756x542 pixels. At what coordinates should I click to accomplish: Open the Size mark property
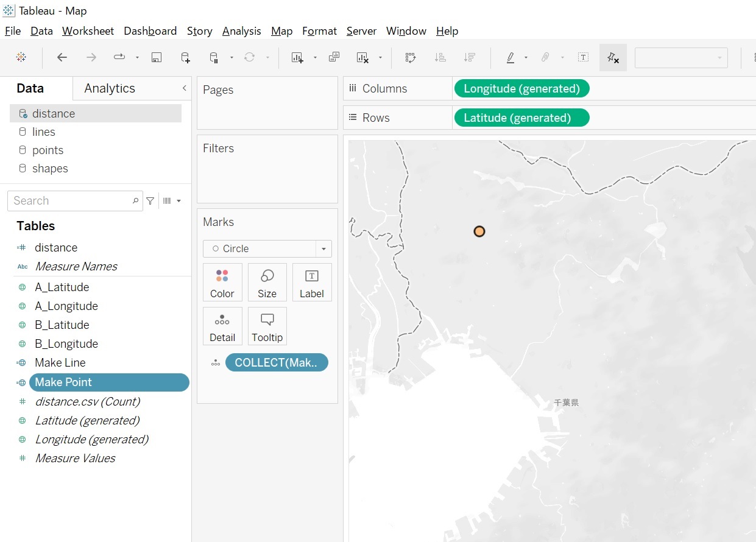tap(267, 282)
